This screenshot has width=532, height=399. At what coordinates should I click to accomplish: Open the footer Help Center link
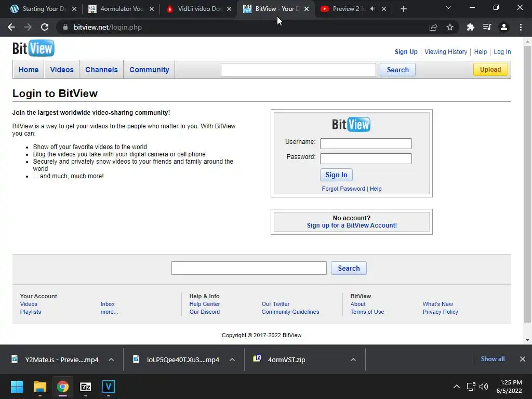pyautogui.click(x=205, y=304)
